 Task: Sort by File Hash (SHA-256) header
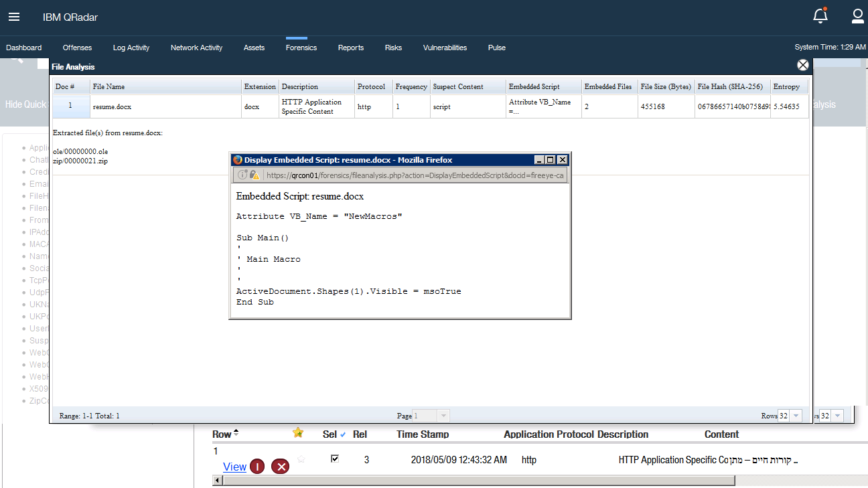click(733, 86)
